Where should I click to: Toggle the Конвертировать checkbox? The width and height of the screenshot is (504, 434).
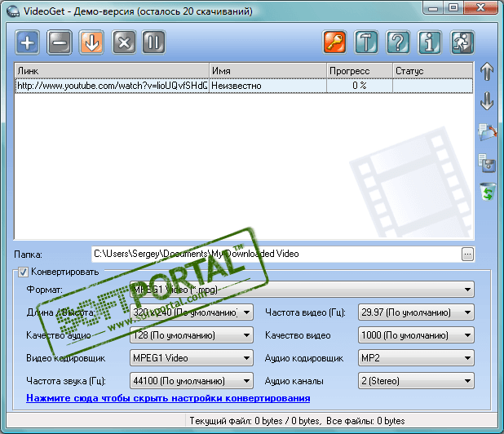point(23,272)
